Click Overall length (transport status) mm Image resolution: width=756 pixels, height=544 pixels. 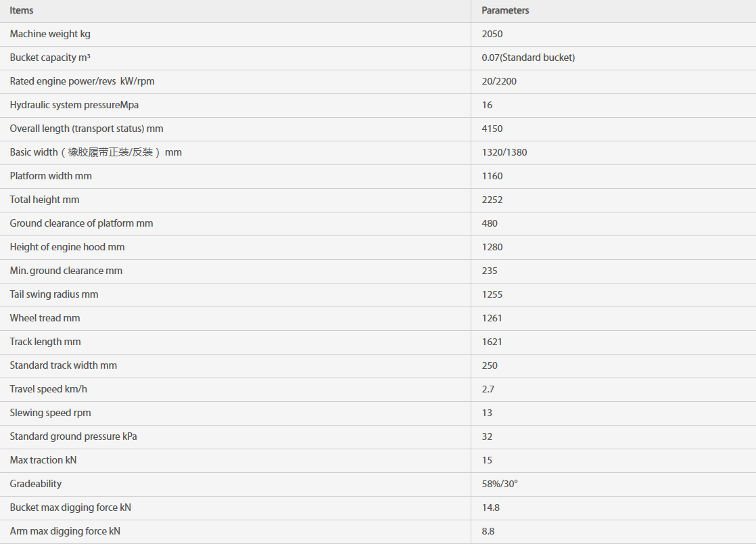click(87, 129)
